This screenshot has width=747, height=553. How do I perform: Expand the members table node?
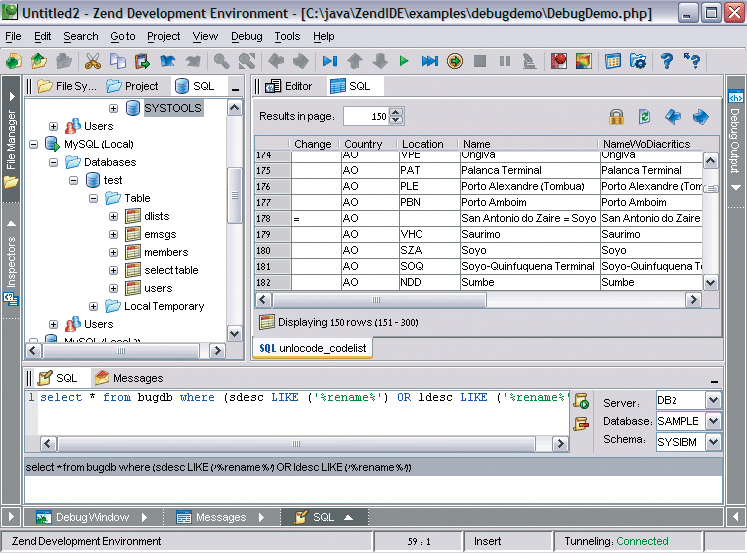[113, 252]
